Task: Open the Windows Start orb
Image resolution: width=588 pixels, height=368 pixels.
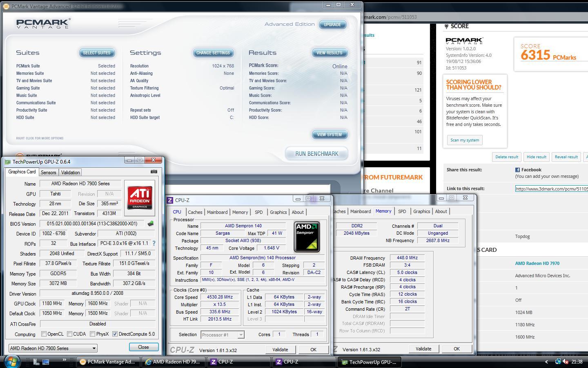Action: point(12,361)
